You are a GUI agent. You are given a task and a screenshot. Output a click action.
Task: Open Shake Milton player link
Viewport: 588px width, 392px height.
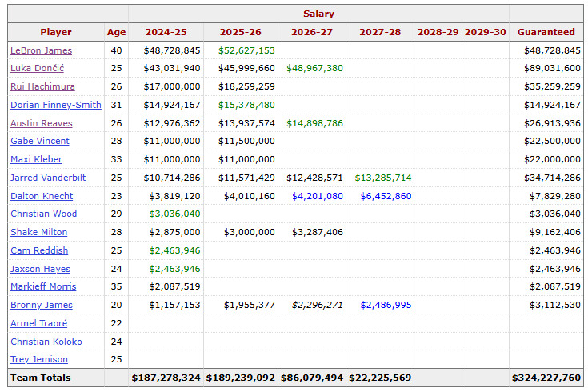click(x=38, y=232)
